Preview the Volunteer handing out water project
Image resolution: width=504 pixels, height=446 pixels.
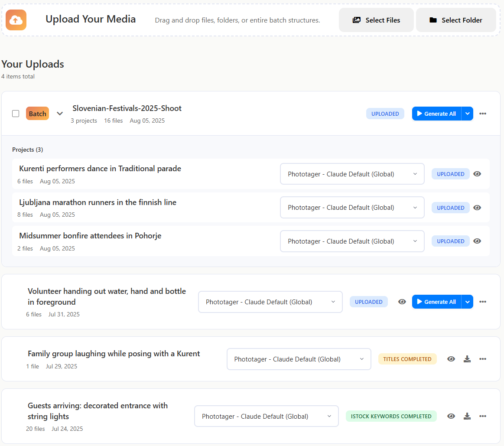click(402, 302)
